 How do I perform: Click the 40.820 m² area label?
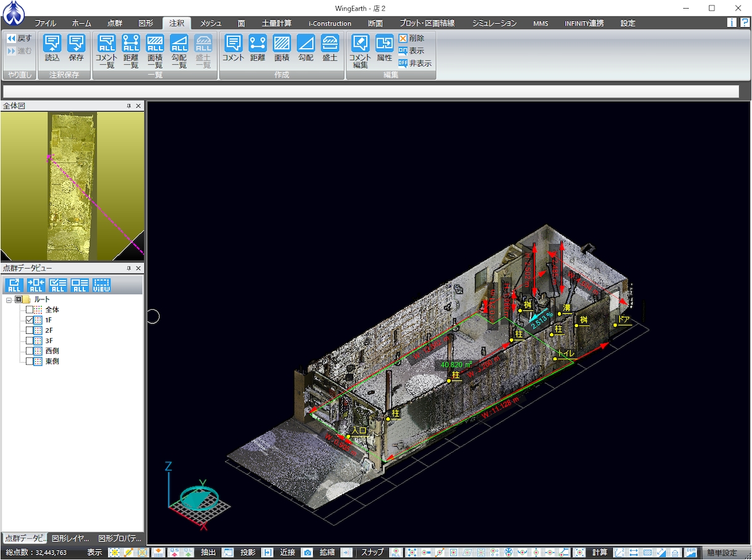point(456,365)
